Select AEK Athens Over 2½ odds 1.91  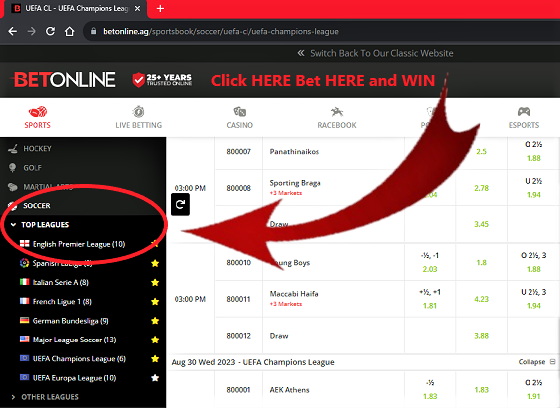click(534, 396)
